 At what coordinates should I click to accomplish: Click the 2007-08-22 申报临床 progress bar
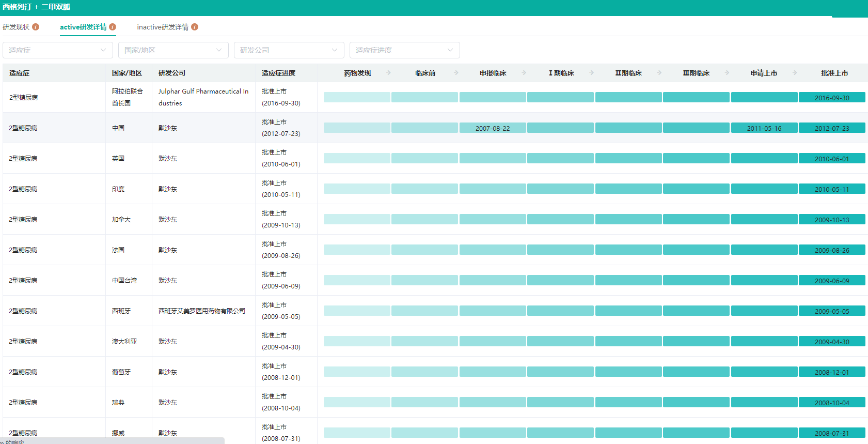pos(493,128)
